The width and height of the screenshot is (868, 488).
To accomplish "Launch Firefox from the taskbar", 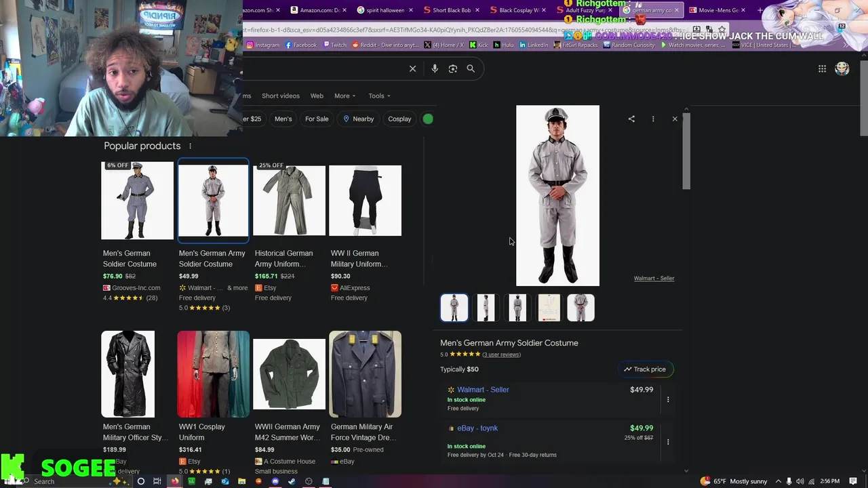I will point(175,481).
